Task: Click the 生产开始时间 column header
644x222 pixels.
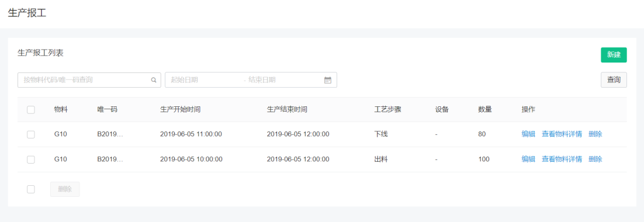Action: point(181,110)
